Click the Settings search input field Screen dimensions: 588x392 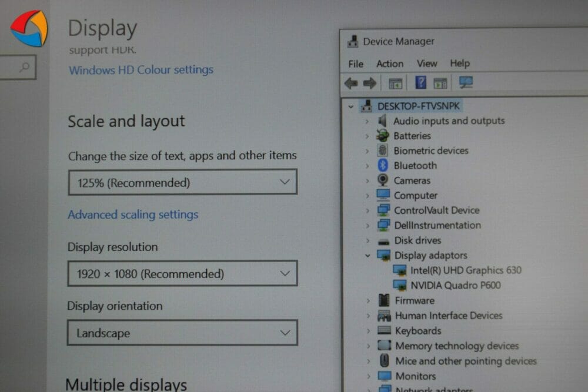18,67
